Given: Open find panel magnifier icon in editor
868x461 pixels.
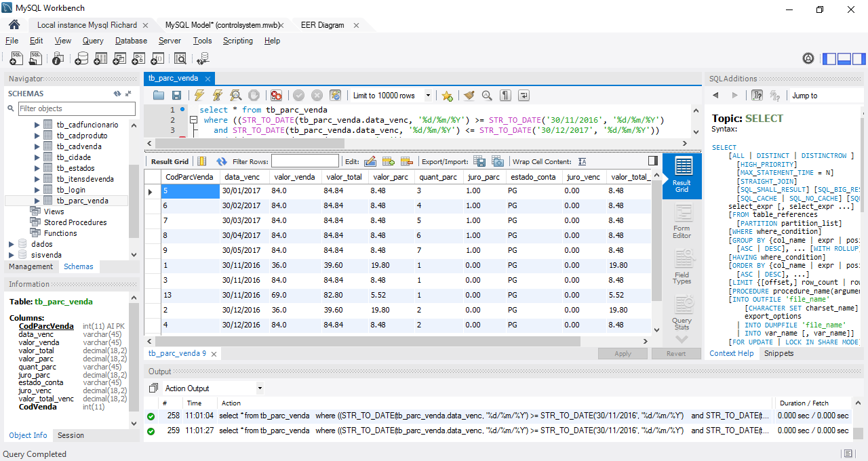Looking at the screenshot, I should [x=488, y=96].
